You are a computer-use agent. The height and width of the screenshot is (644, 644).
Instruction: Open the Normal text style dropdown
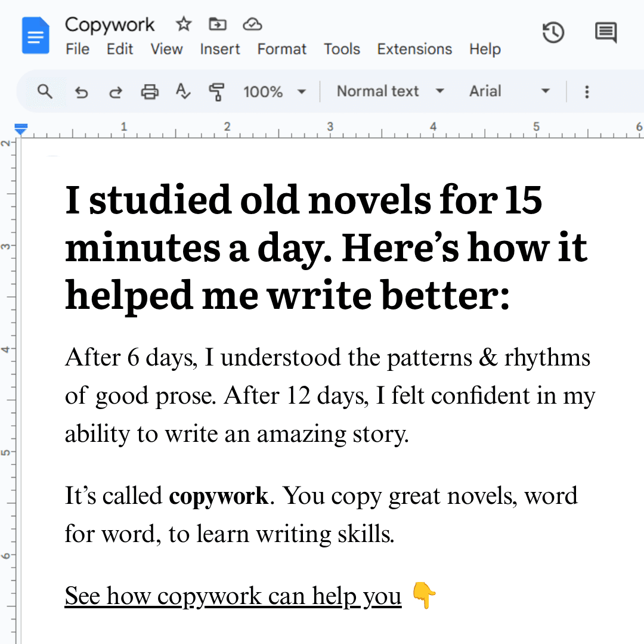tap(390, 91)
